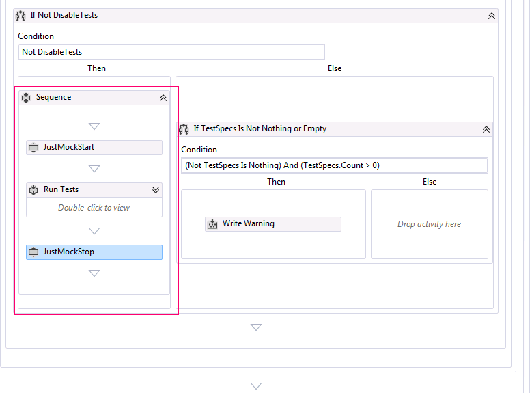The width and height of the screenshot is (532, 393).
Task: Click the drop arrow above JustMockStart
Action: click(x=94, y=126)
